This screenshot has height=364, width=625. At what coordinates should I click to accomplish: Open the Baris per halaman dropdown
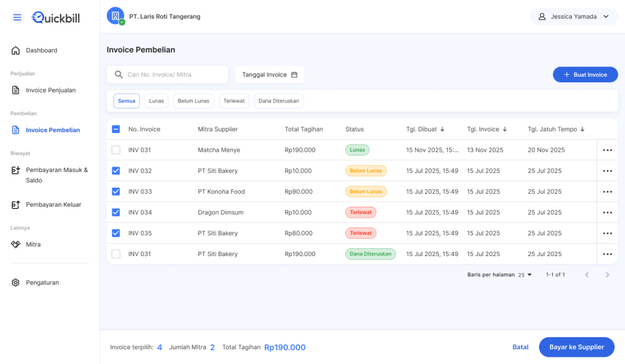[525, 275]
